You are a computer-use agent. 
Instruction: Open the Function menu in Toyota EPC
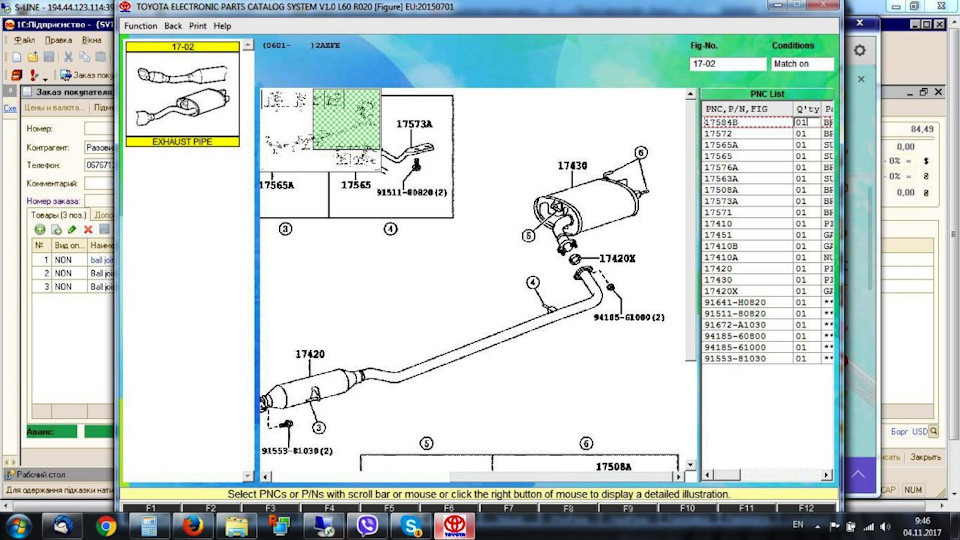(140, 26)
